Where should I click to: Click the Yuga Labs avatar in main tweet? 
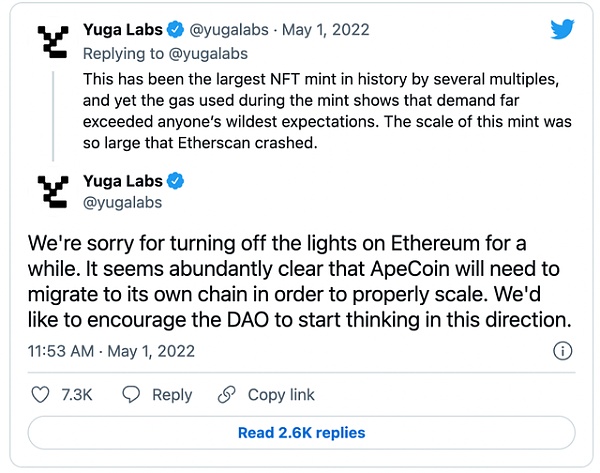coord(54,193)
